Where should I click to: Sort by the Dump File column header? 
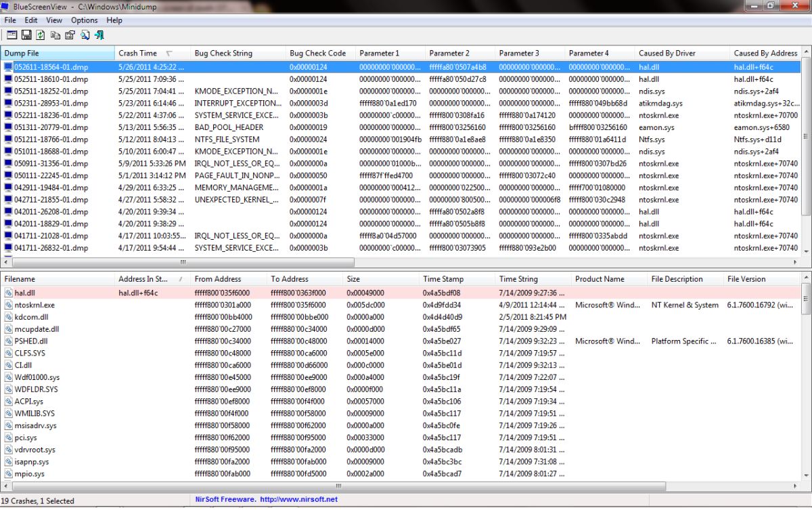(58, 53)
